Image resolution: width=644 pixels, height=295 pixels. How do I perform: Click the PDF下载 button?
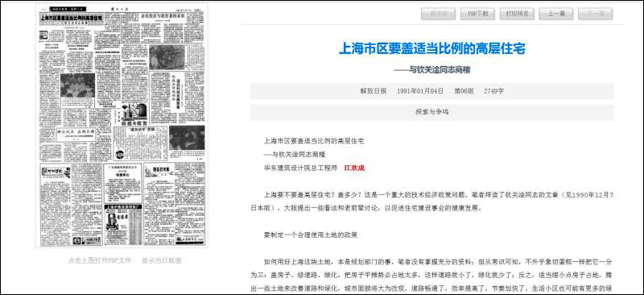point(477,14)
